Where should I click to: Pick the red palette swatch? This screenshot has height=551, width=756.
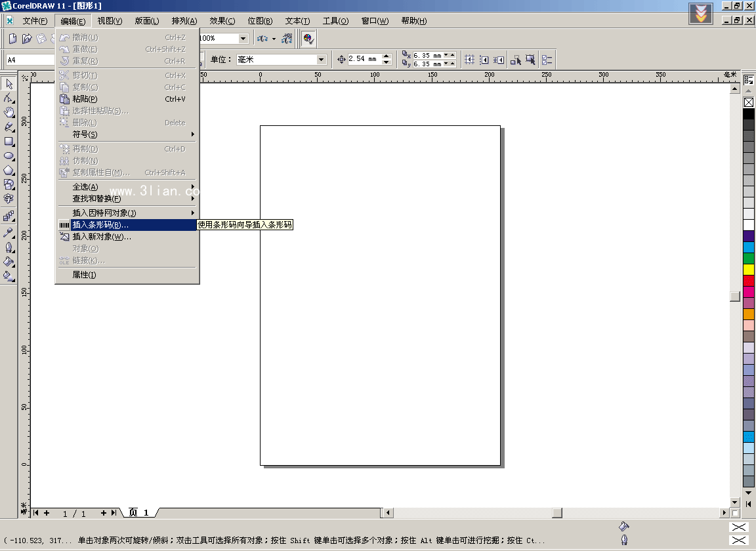click(748, 280)
